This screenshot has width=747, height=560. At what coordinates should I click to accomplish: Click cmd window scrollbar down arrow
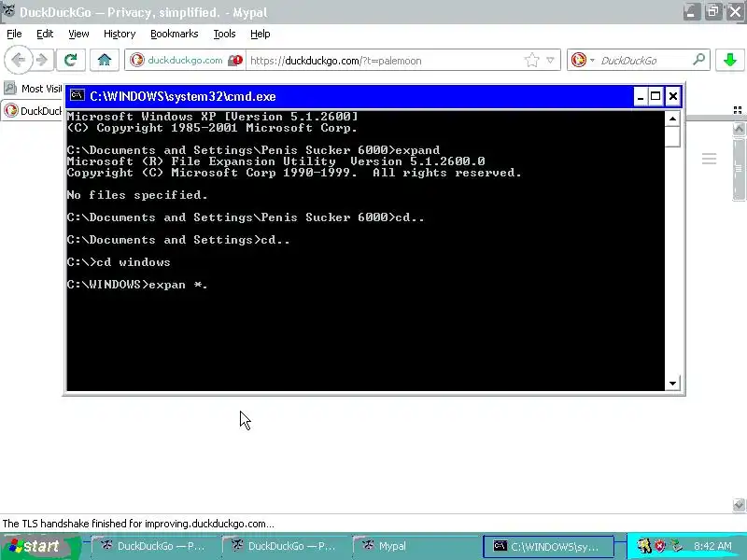(672, 384)
